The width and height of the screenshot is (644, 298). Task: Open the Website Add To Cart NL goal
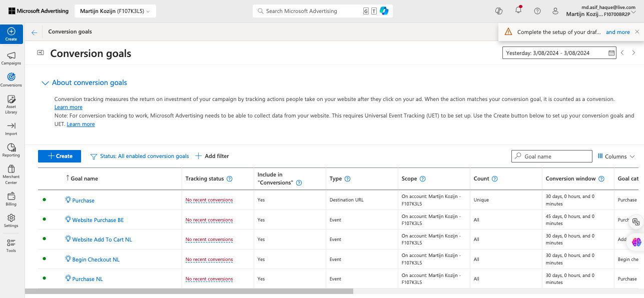click(x=102, y=239)
